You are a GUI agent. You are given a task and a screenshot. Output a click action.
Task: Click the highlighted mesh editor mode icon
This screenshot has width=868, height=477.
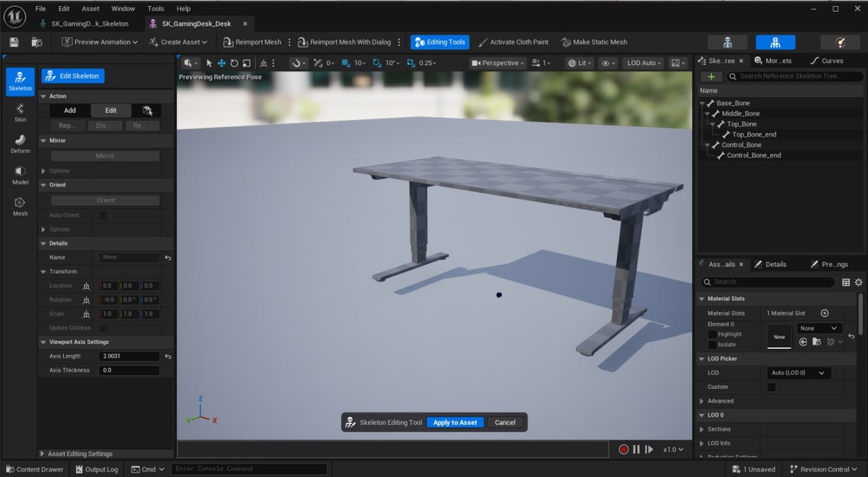(x=775, y=42)
